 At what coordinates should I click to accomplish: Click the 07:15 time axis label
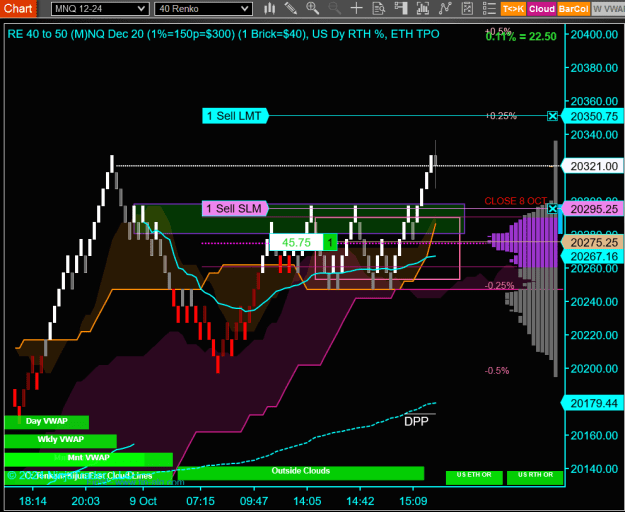[200, 501]
